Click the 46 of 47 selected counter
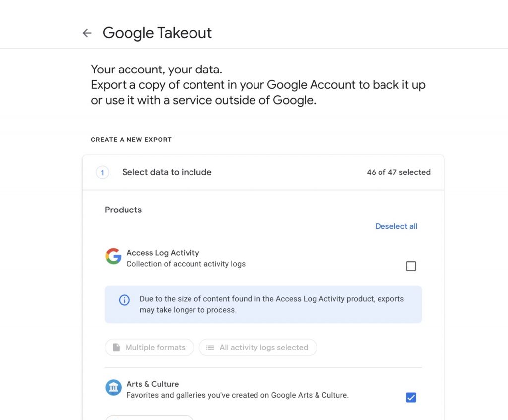 tap(398, 172)
